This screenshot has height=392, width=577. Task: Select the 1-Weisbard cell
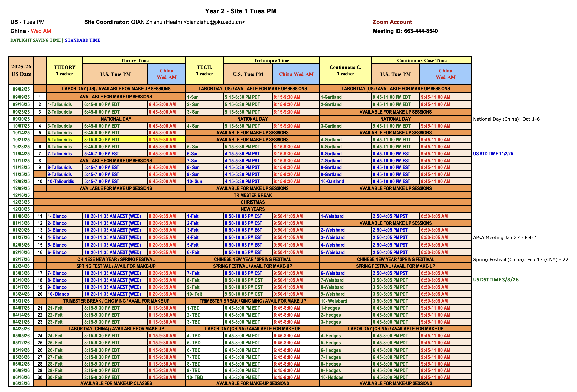coord(332,216)
